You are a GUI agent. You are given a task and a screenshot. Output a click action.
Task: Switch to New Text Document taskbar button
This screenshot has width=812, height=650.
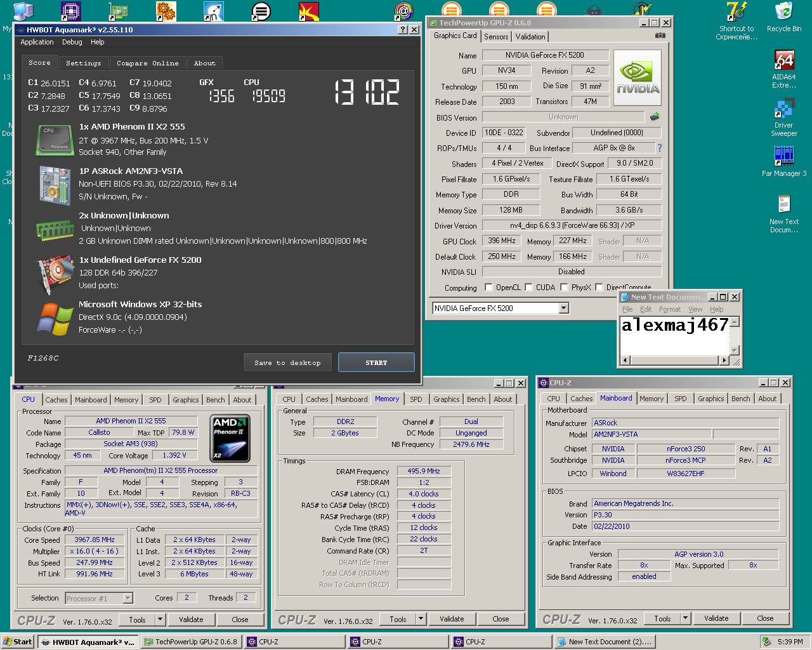[604, 642]
